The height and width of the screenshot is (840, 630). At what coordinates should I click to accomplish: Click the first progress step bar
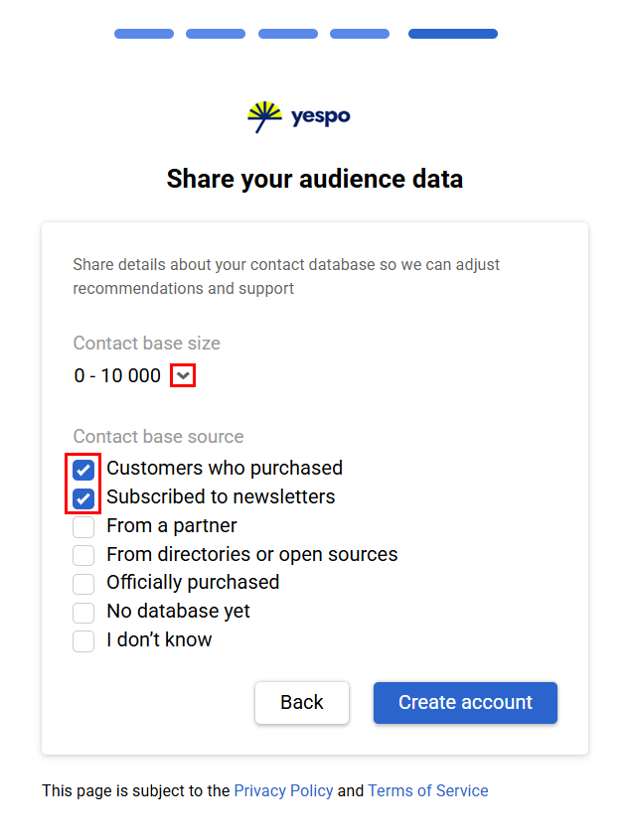point(144,34)
